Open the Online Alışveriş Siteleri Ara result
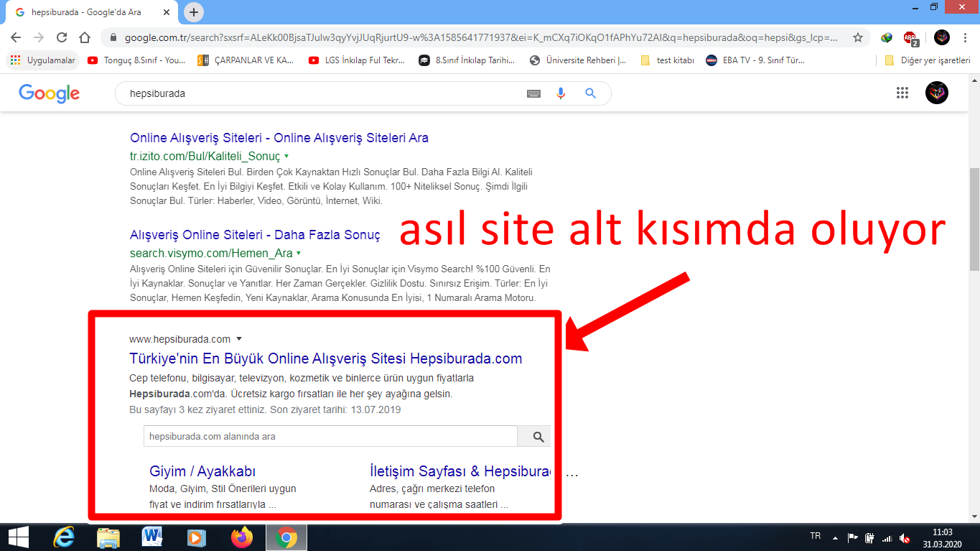The image size is (980, 551). (279, 138)
